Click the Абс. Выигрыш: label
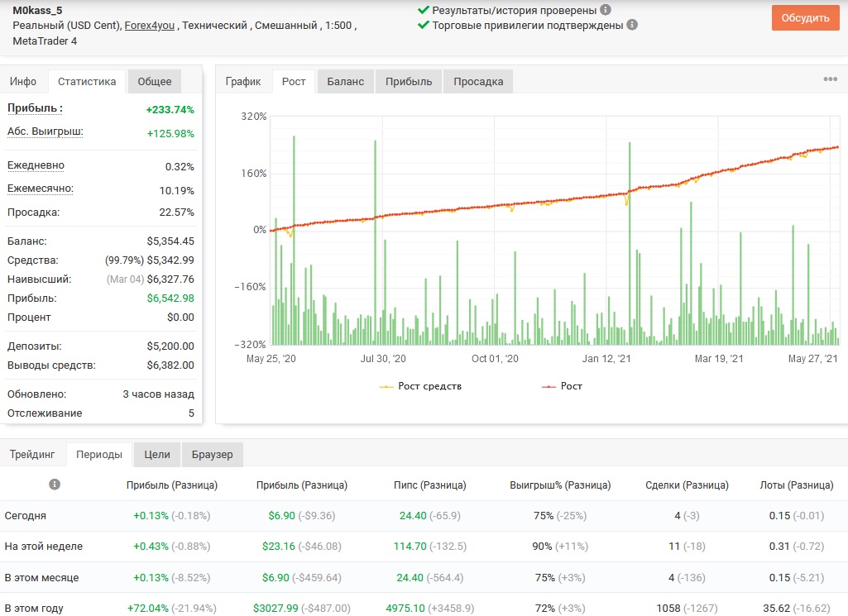 (46, 131)
